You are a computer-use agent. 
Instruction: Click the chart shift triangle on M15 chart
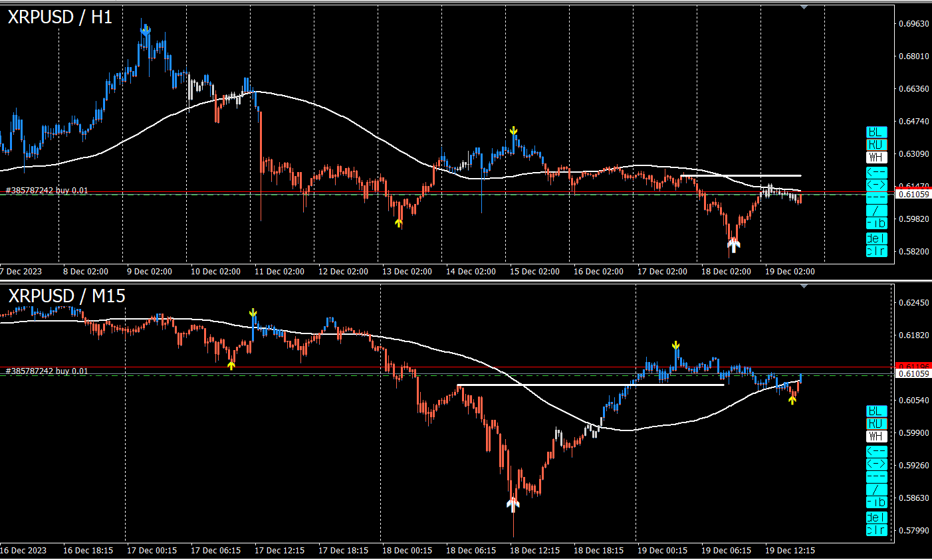pyautogui.click(x=804, y=286)
